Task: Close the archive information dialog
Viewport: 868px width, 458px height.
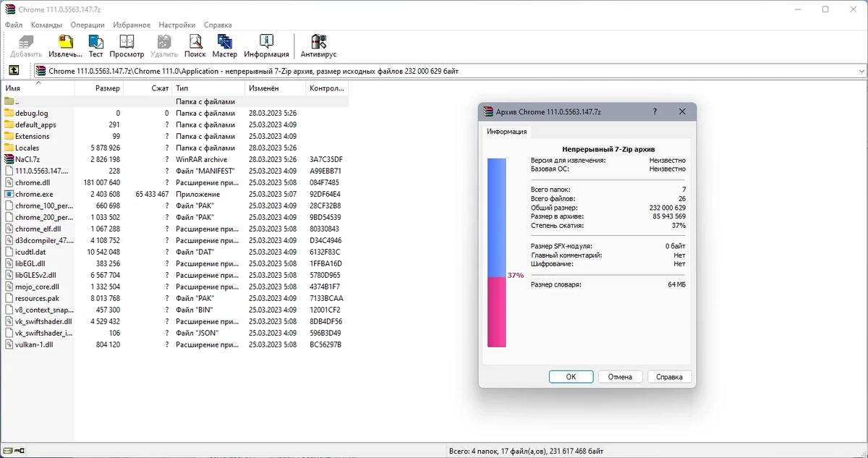Action: pos(682,112)
